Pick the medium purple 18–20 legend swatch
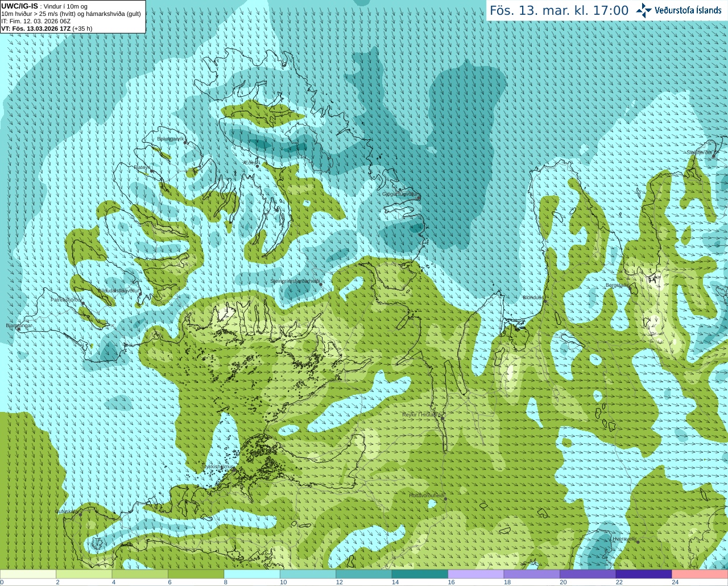728x586 pixels. click(532, 574)
